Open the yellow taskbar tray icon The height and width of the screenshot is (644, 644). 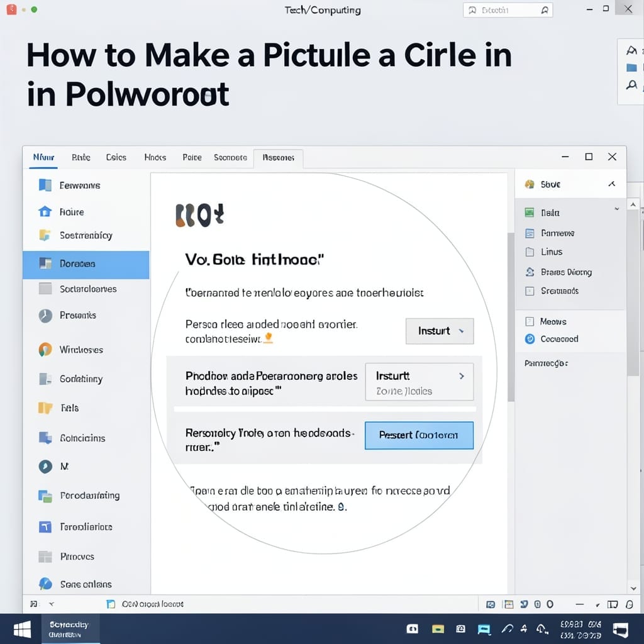(438, 629)
